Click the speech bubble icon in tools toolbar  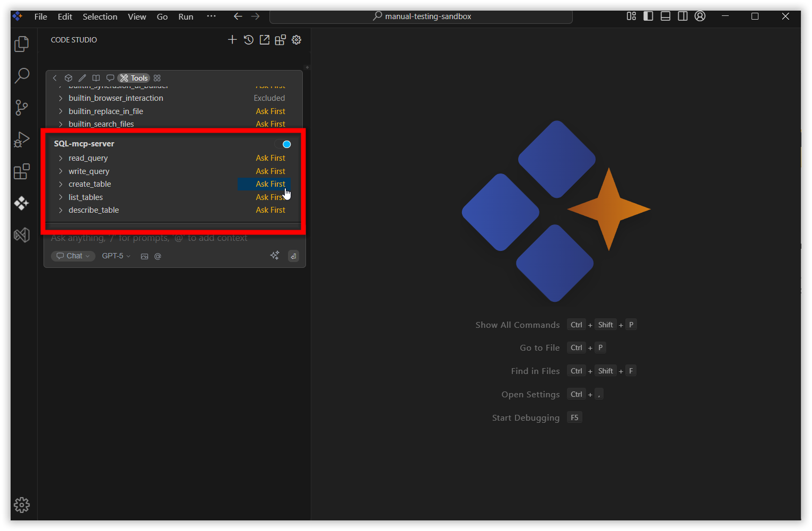[110, 78]
